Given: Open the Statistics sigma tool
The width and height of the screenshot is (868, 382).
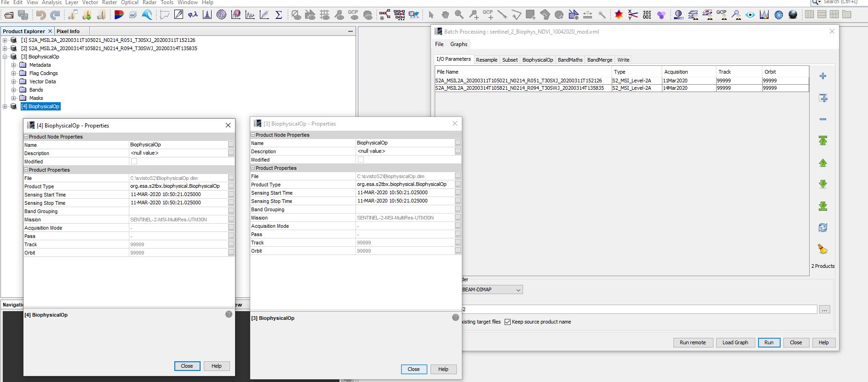Looking at the screenshot, I should click(279, 15).
